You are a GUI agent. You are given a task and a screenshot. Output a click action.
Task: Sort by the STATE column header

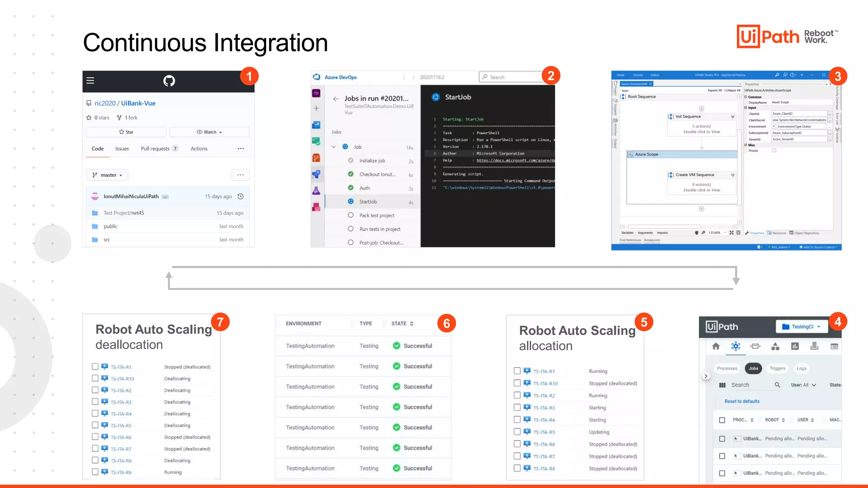(402, 324)
